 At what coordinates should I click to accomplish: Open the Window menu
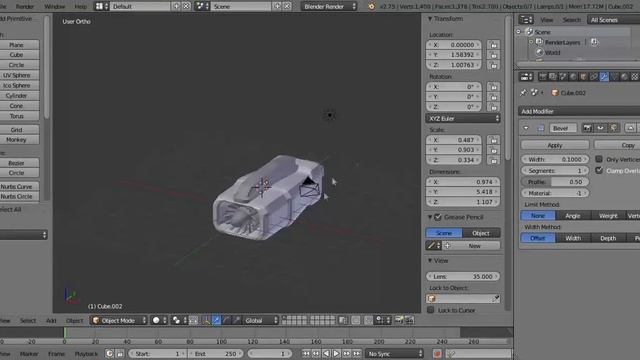pyautogui.click(x=54, y=7)
